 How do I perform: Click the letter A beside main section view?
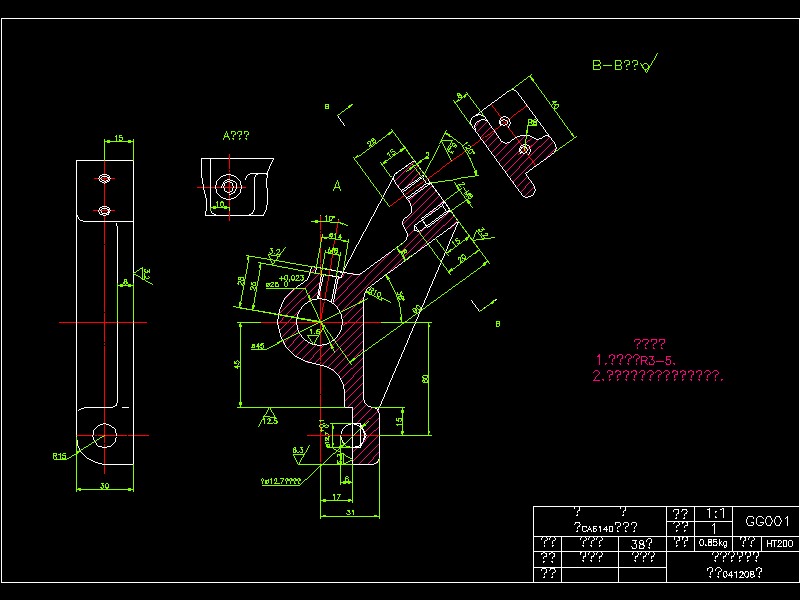pos(337,186)
